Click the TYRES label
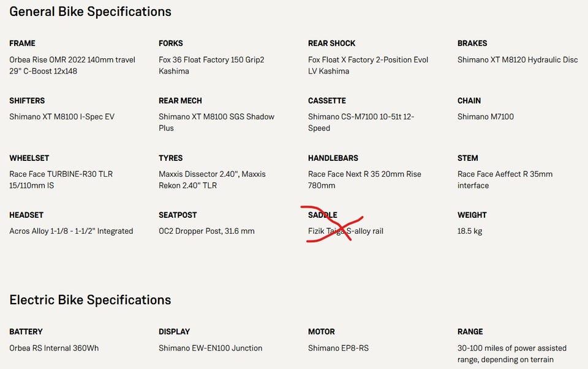This screenshot has height=369, width=588. [171, 158]
